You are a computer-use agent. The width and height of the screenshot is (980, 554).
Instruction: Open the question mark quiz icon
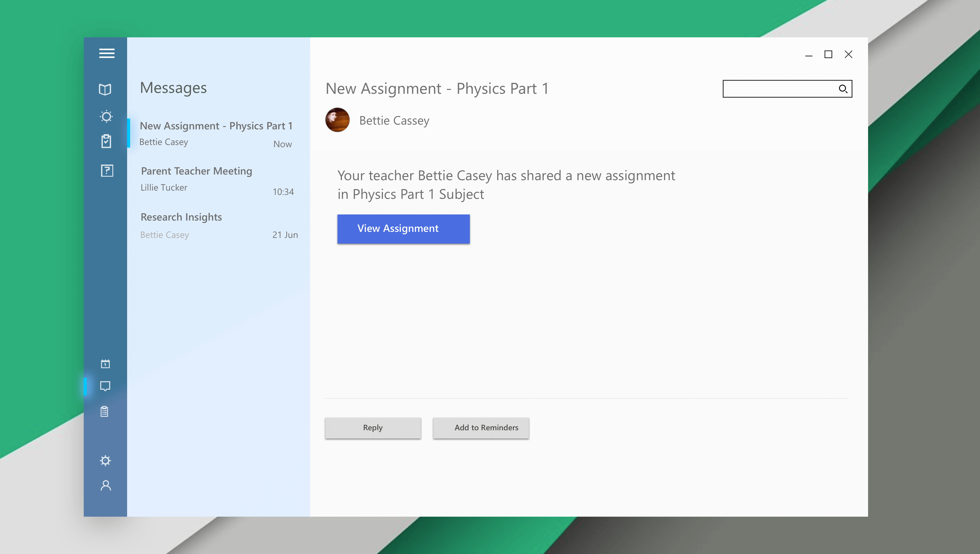[107, 171]
